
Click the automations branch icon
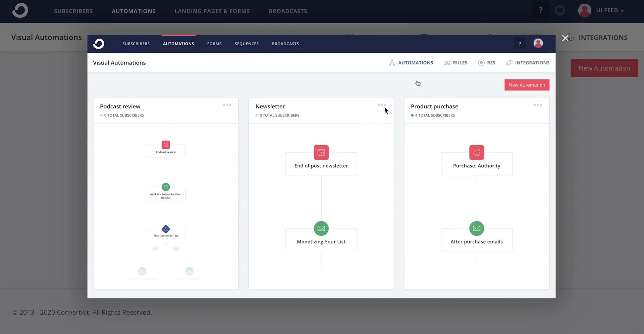(x=392, y=63)
